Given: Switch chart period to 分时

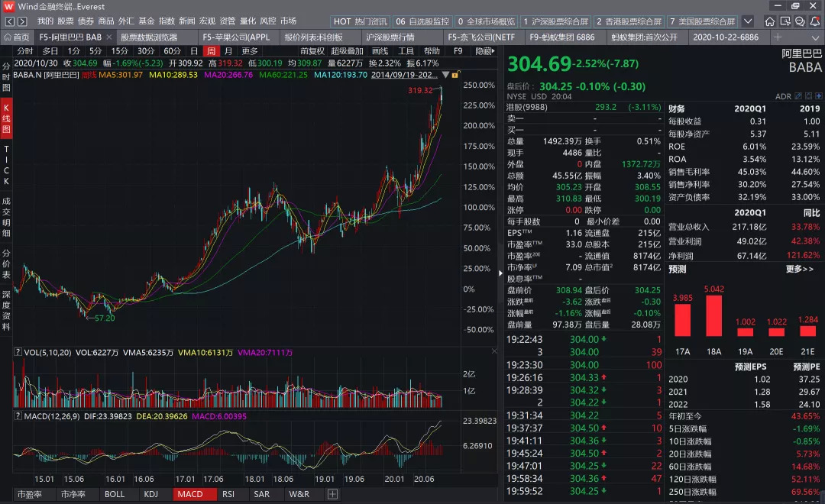Looking at the screenshot, I should [x=24, y=51].
